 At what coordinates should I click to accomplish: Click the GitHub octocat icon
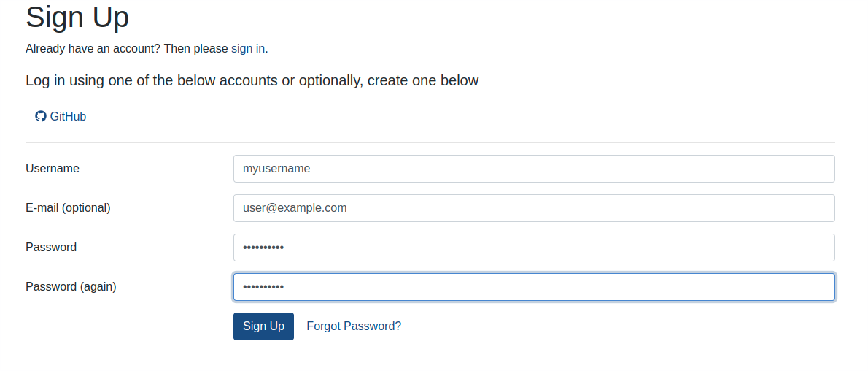tap(40, 116)
